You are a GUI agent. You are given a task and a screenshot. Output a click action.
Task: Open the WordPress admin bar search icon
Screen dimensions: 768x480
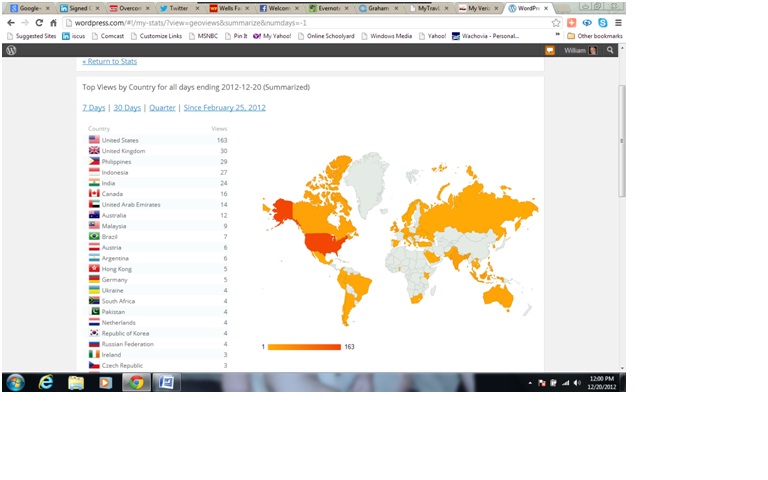610,50
